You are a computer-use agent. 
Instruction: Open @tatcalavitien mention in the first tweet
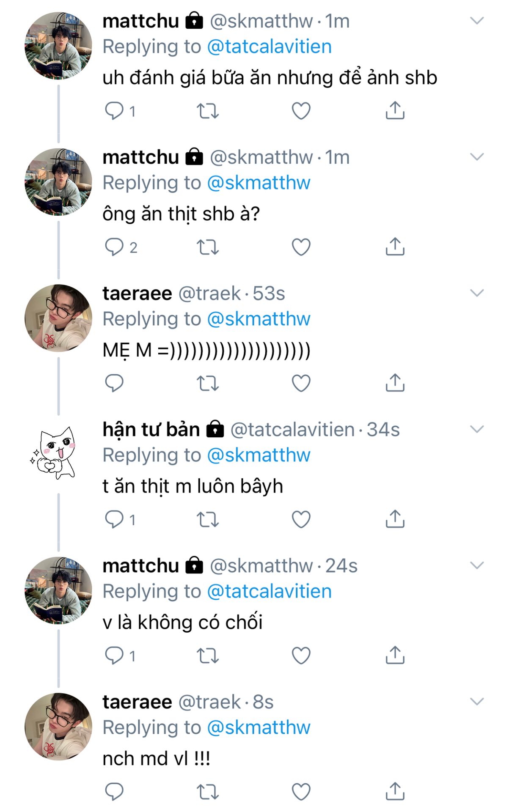tap(269, 47)
